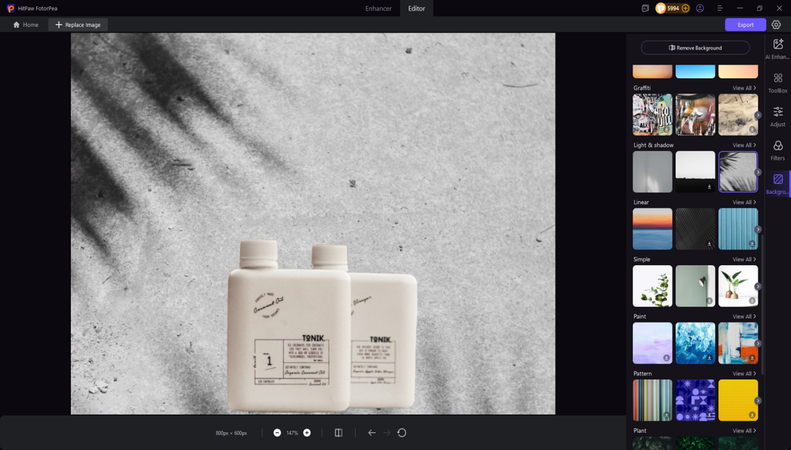Select the Background sidebar tool
The height and width of the screenshot is (450, 791).
click(x=778, y=179)
